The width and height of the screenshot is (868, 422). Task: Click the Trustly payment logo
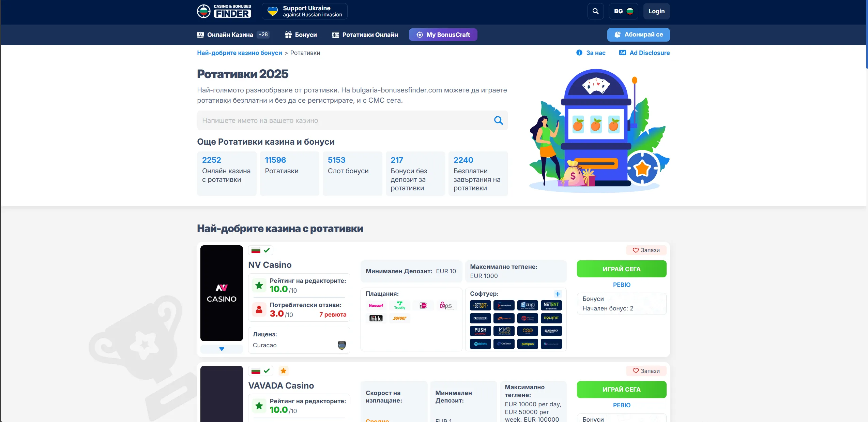point(399,306)
